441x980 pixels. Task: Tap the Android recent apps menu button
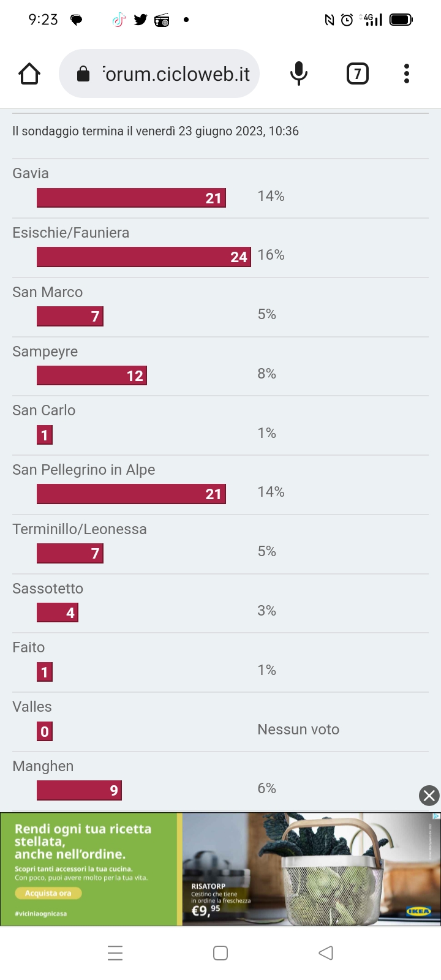click(x=115, y=952)
